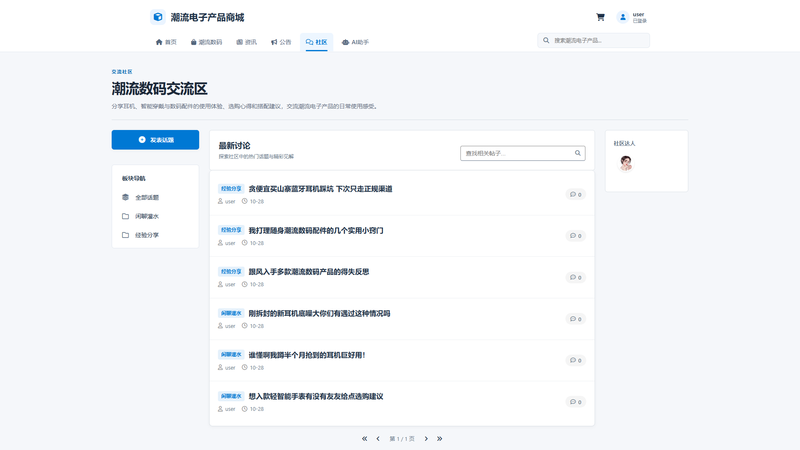Click comment count on 贪便宜买山寨蓝牙耳机 post
This screenshot has width=800, height=450.
576,194
